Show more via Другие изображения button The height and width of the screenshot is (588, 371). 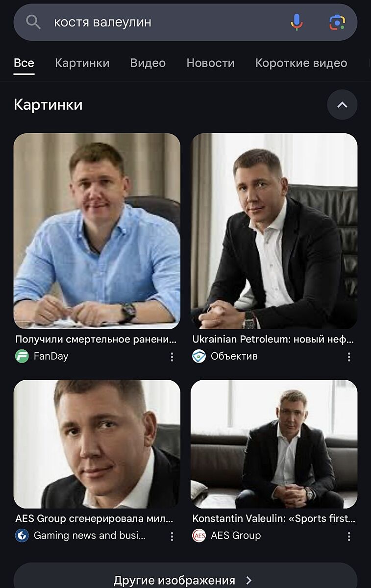point(185,578)
